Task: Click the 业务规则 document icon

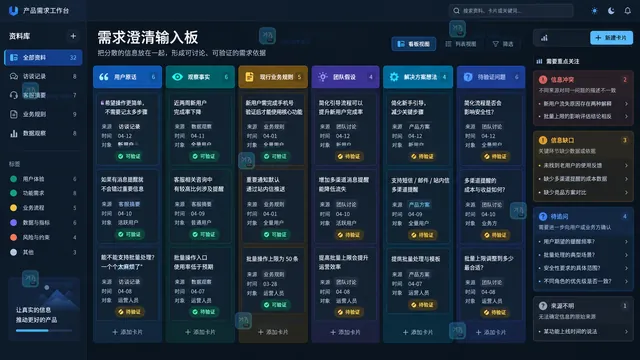Action: point(14,114)
